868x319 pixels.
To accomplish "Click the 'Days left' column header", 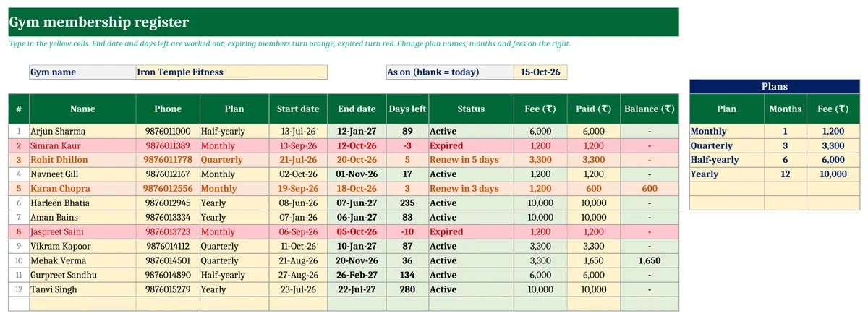I will pyautogui.click(x=407, y=109).
